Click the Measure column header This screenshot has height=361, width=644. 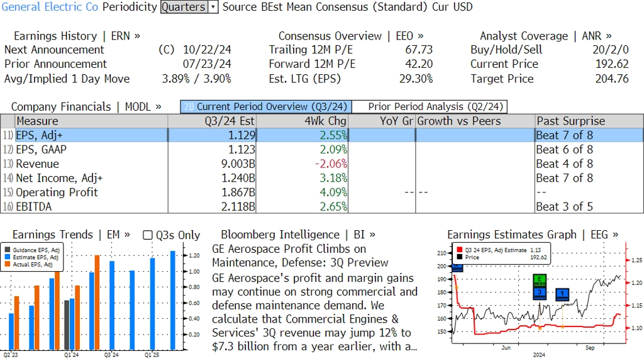click(91, 121)
